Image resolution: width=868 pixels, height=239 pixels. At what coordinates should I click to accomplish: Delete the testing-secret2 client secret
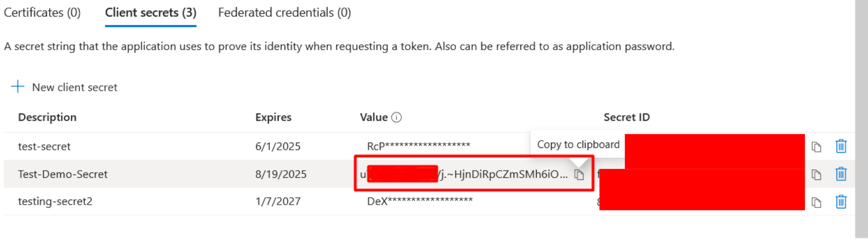coord(840,202)
